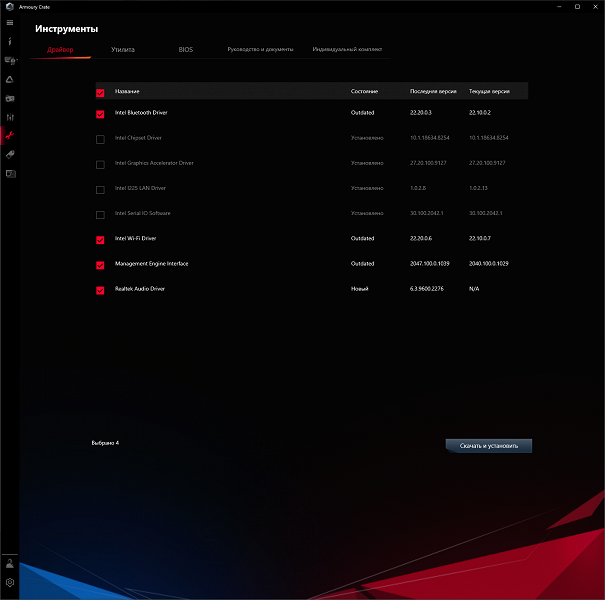Click N/A current version of Realtek Audio

pyautogui.click(x=474, y=289)
